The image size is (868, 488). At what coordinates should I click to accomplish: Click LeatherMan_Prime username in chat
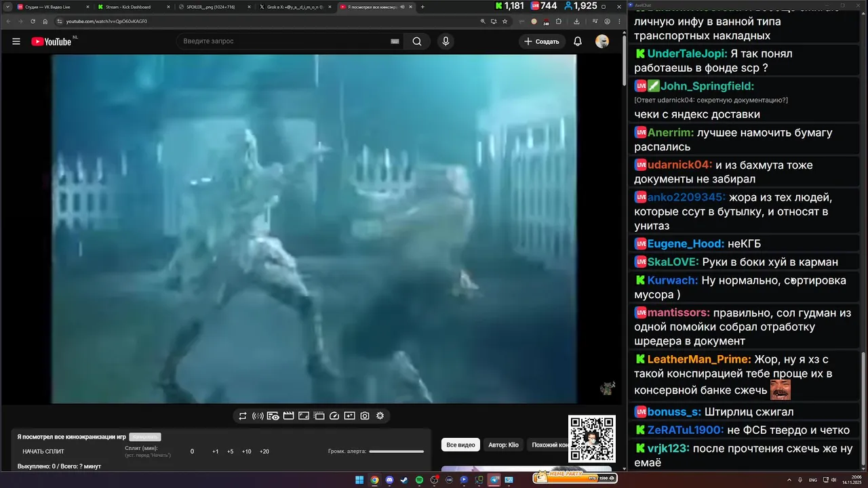click(x=699, y=359)
